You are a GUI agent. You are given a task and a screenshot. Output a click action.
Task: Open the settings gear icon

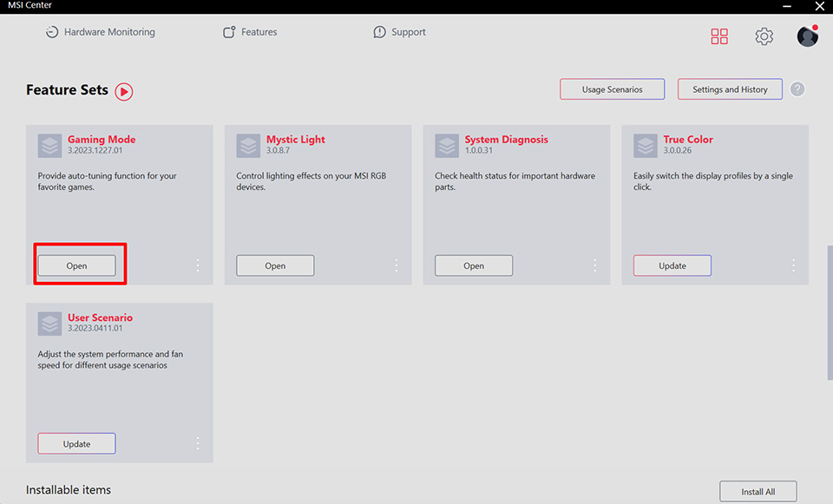(764, 36)
